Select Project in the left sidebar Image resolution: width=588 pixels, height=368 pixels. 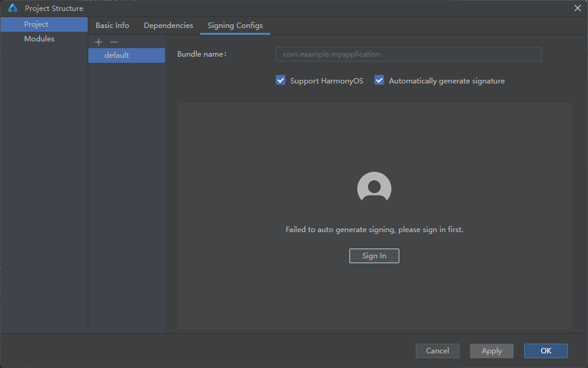coord(37,24)
